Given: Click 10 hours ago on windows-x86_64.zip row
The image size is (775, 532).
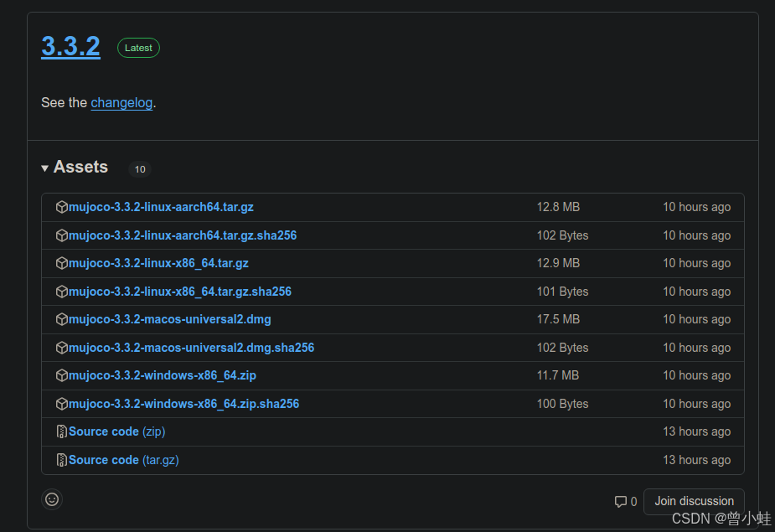Looking at the screenshot, I should pyautogui.click(x=696, y=376).
